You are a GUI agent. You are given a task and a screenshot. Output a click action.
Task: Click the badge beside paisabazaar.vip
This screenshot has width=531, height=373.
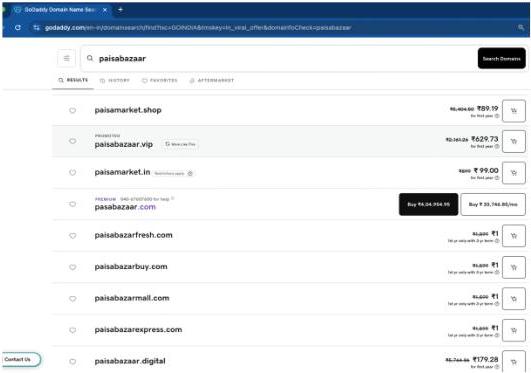click(180, 144)
